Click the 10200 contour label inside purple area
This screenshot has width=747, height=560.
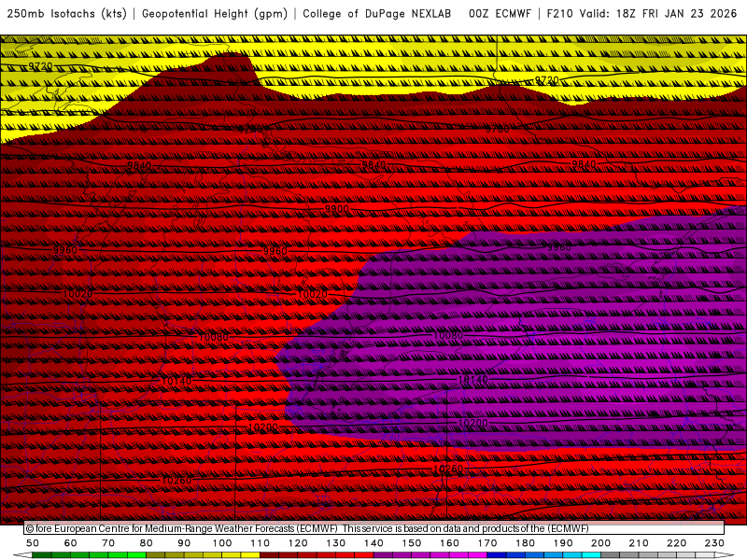pos(473,423)
